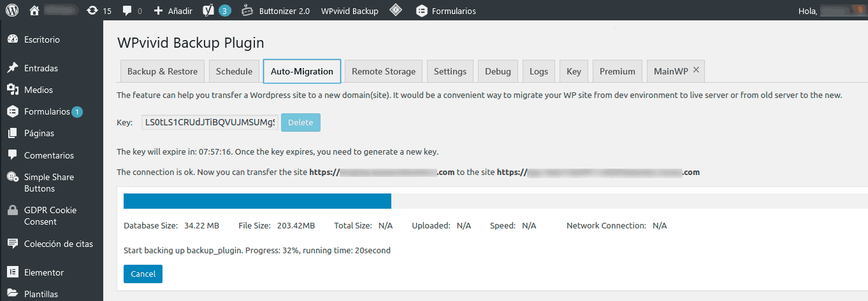Click the diamond icon after WPvivid Backup

pos(396,10)
